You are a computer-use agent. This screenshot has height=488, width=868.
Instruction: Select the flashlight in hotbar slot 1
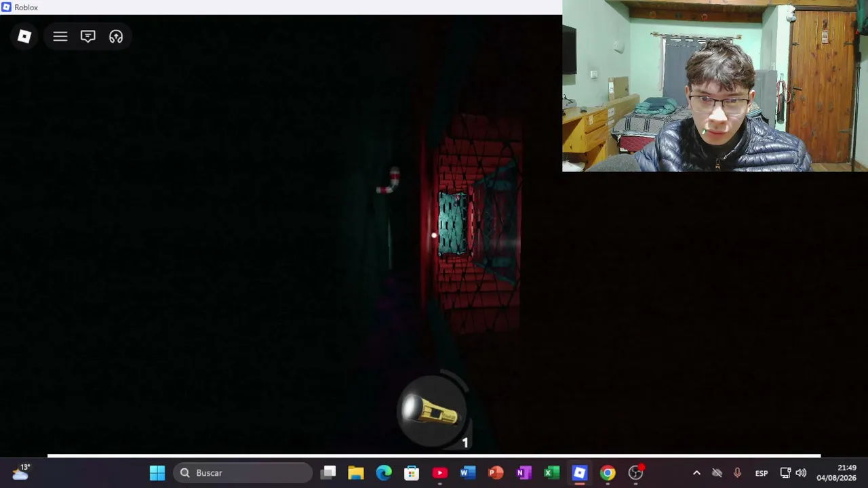coord(433,412)
